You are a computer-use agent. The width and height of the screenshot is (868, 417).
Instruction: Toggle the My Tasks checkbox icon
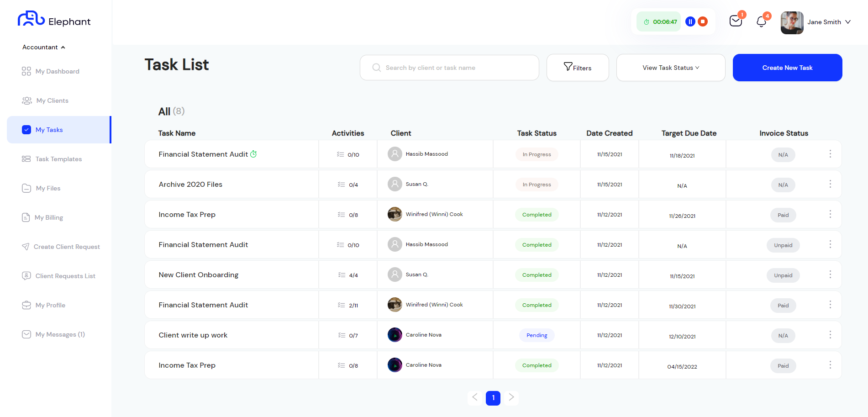click(26, 130)
